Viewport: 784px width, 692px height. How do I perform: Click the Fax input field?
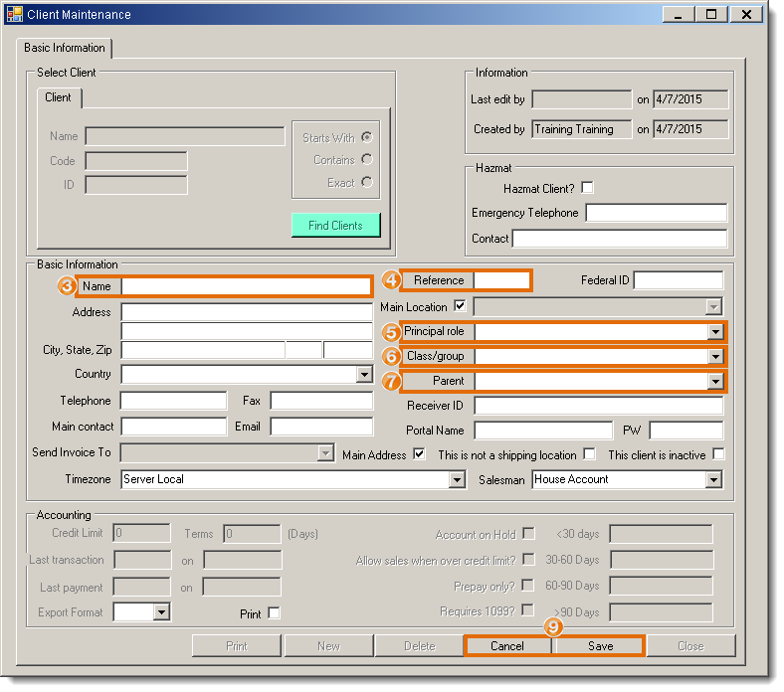321,401
